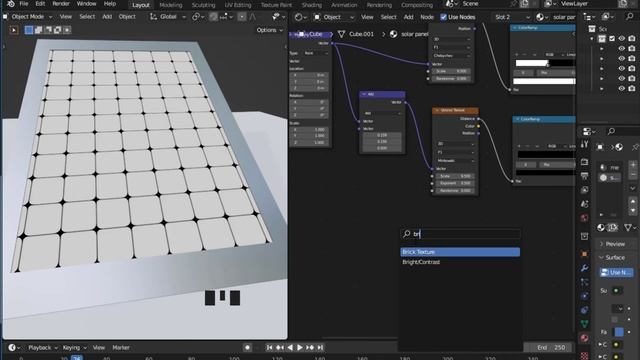This screenshot has height=360, width=640.
Task: Choose the set new selection mode icon
Action: (29, 30)
